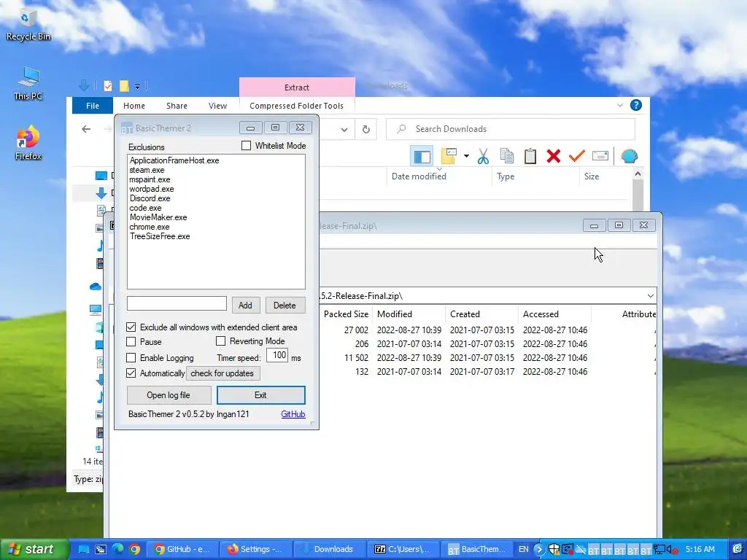Click the exclusion name input field
The width and height of the screenshot is (747, 560).
(x=177, y=304)
